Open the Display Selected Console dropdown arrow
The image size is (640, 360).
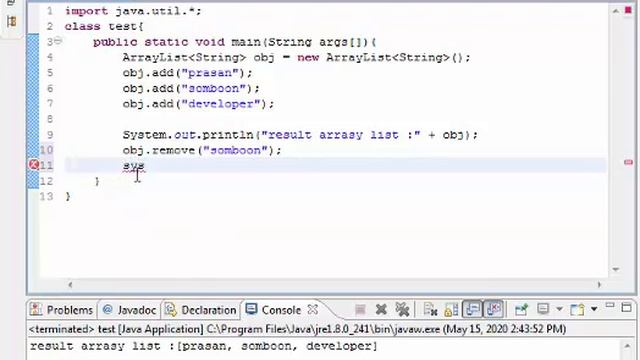[x=559, y=309]
